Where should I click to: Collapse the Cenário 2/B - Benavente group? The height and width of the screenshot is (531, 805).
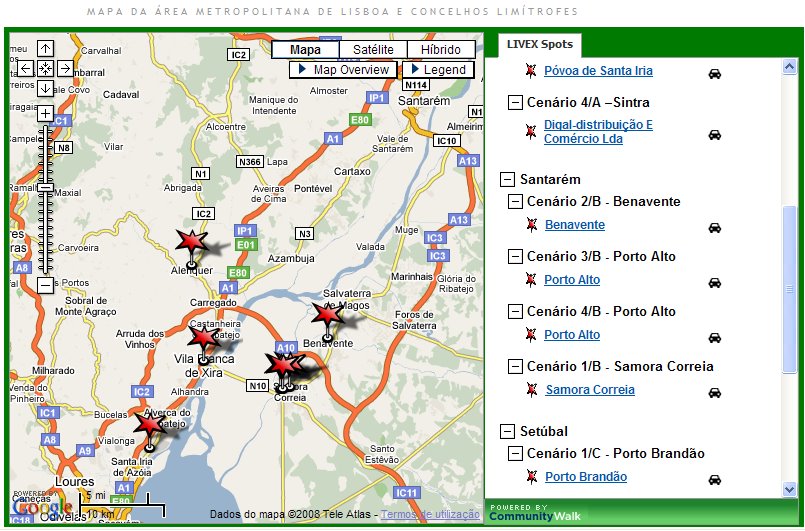(515, 202)
